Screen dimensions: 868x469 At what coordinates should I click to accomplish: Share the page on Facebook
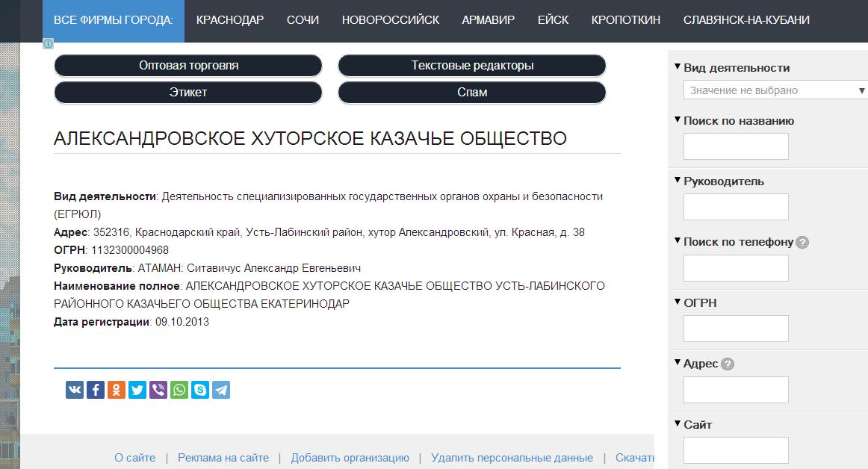click(96, 390)
